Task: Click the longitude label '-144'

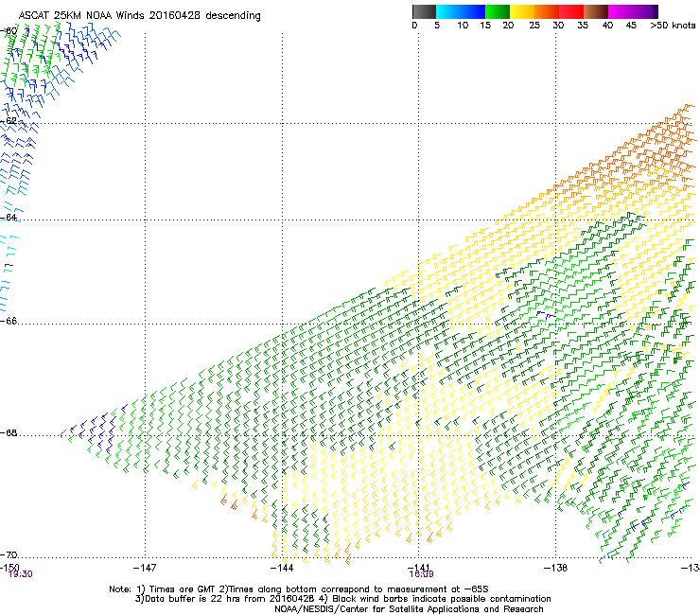Action: pyautogui.click(x=282, y=568)
